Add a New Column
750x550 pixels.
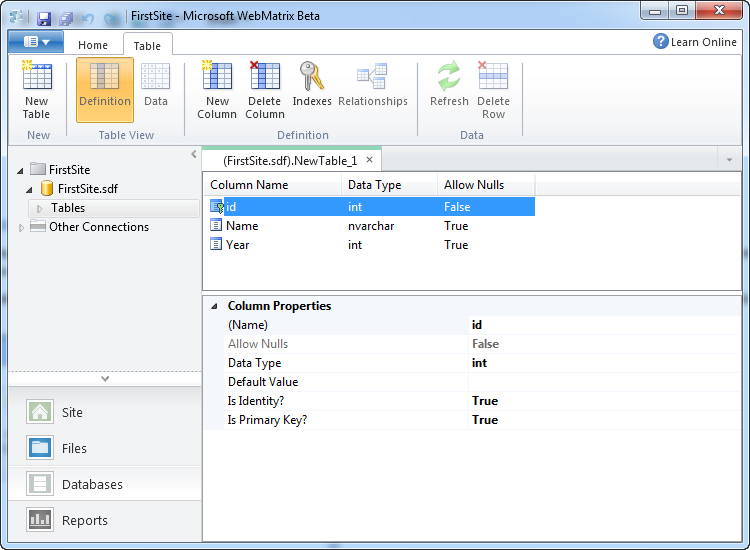pos(217,90)
